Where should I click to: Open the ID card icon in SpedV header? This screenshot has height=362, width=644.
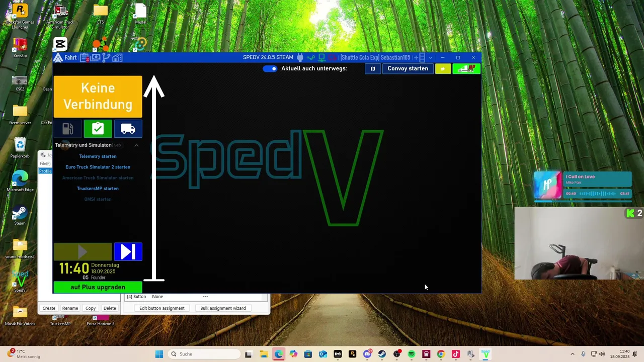point(95,58)
